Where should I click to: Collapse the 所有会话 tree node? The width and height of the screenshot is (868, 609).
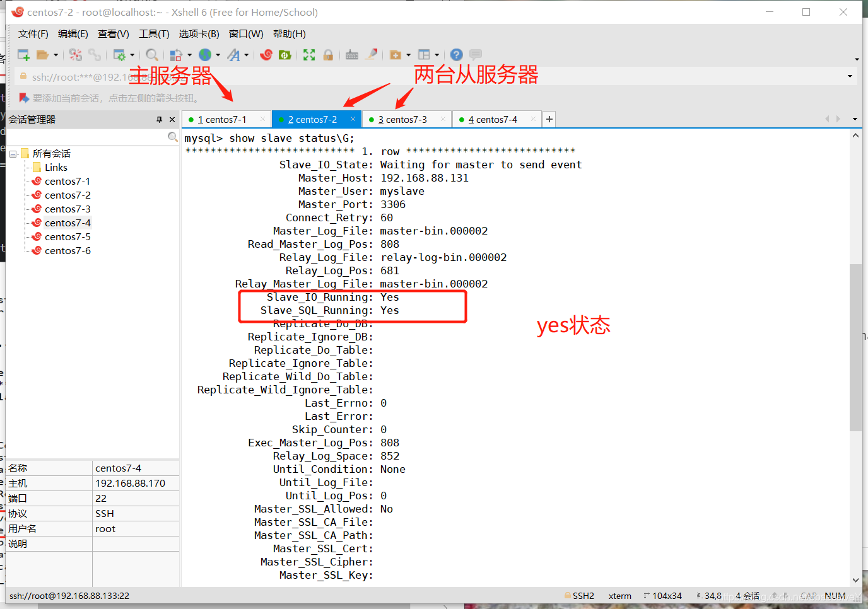pos(13,154)
